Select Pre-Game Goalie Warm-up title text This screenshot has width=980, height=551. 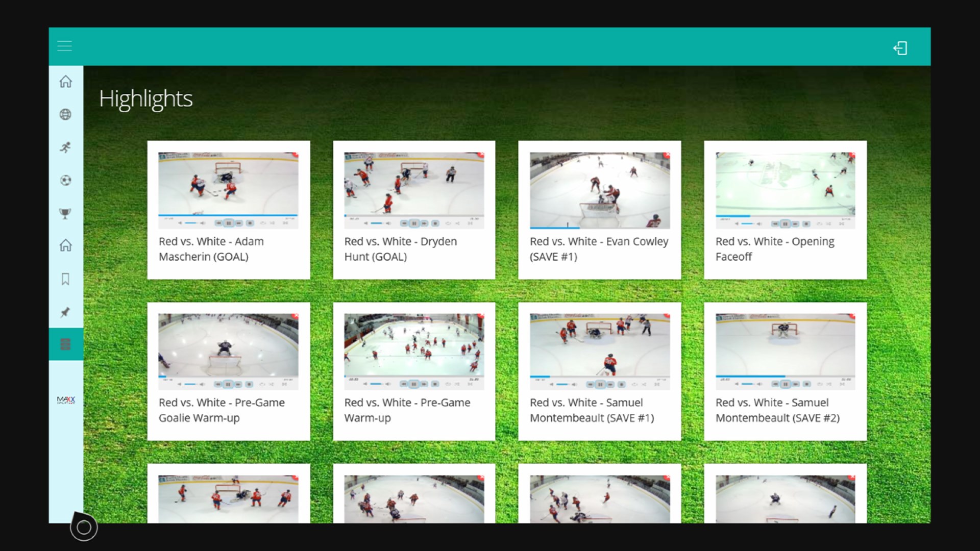tap(222, 410)
